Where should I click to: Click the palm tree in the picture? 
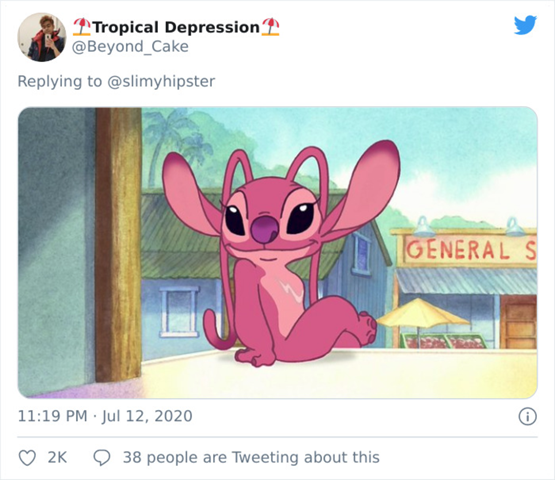[170, 140]
